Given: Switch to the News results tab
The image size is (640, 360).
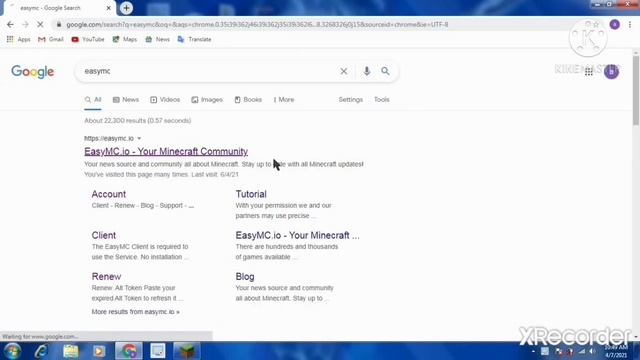Looking at the screenshot, I should coord(126,100).
